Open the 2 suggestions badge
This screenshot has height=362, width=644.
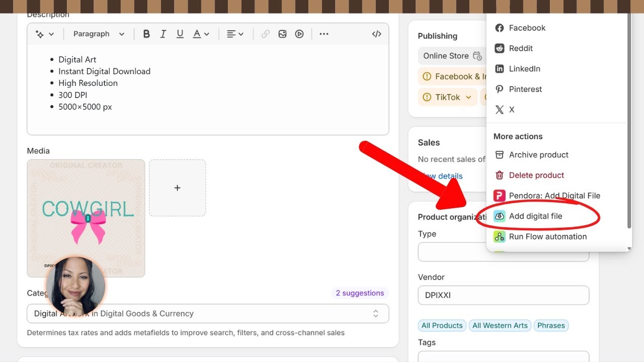pyautogui.click(x=360, y=293)
